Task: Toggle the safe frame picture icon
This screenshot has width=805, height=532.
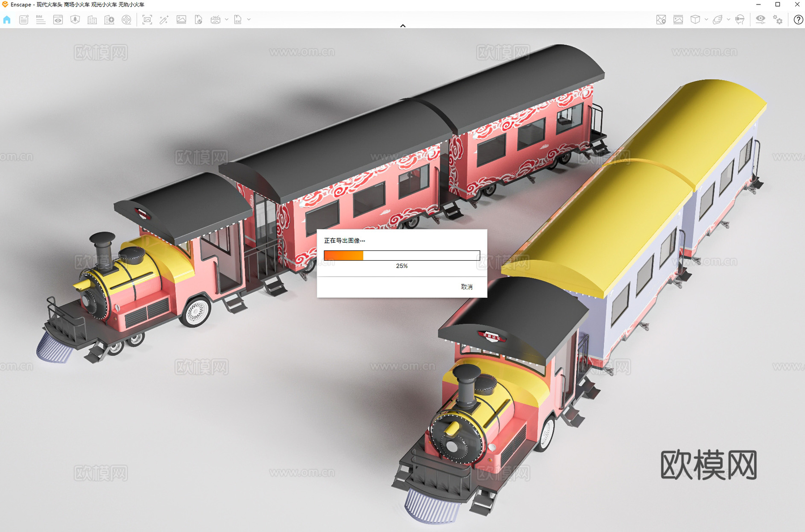Action: 678,20
